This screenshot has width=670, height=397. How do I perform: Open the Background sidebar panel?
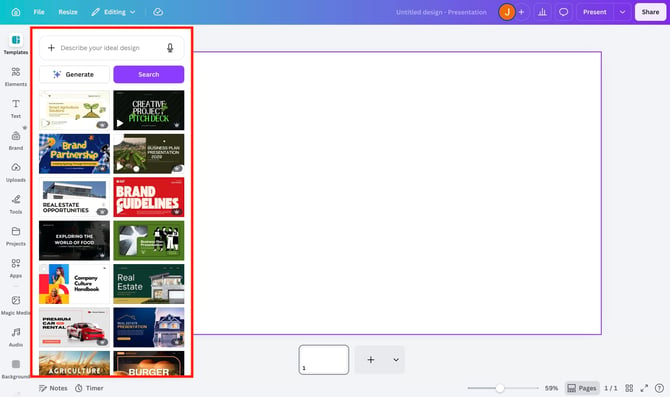point(16,369)
